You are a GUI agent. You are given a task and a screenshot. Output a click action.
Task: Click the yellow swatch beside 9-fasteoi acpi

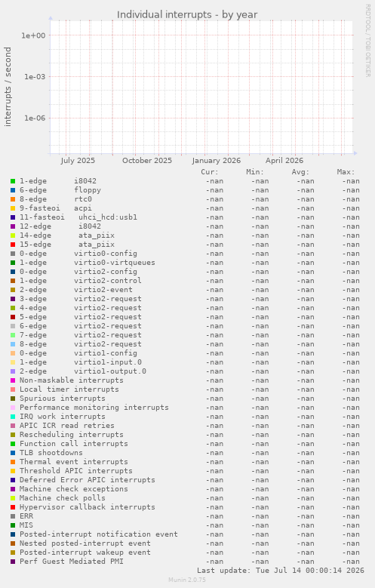tap(13, 208)
